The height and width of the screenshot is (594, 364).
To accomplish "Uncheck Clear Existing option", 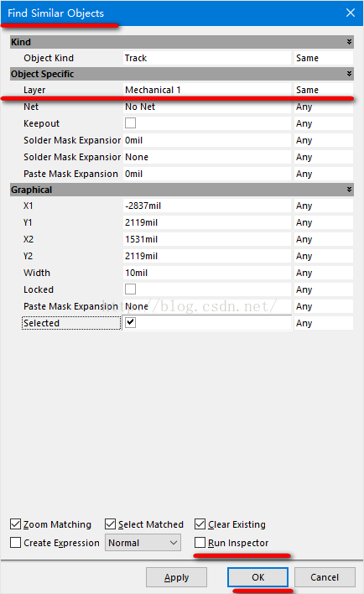I will [x=200, y=524].
